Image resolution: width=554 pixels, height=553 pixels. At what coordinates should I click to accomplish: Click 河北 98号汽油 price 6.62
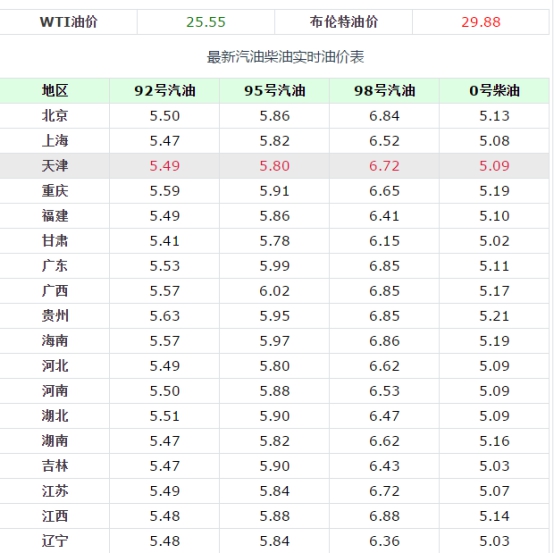[384, 366]
